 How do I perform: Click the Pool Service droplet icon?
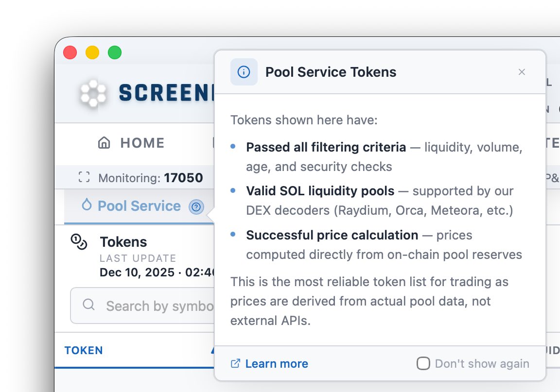coord(87,205)
